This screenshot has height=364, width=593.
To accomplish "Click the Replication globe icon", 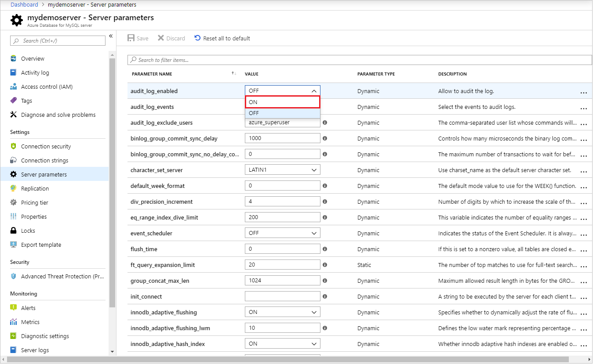I will (13, 188).
